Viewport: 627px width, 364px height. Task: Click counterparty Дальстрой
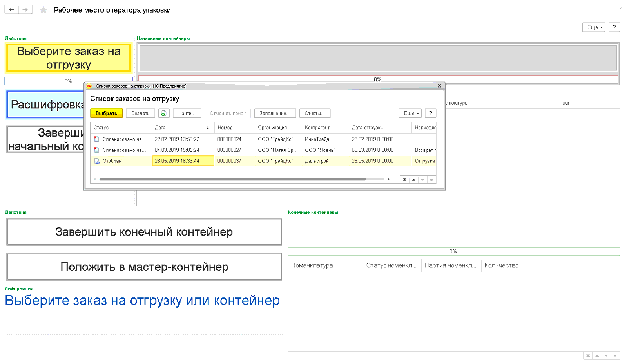click(317, 161)
